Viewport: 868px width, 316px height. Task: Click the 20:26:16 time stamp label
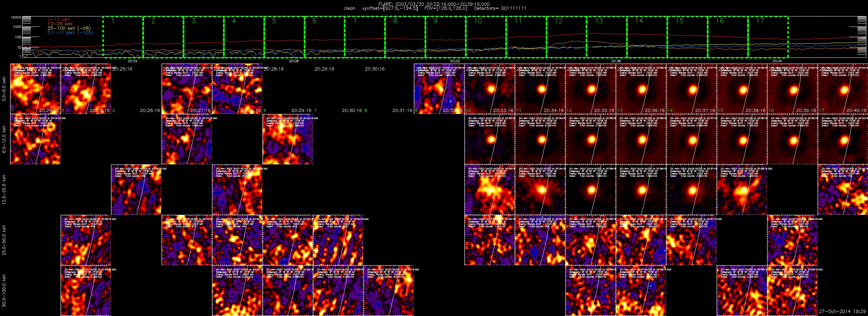pyautogui.click(x=150, y=110)
